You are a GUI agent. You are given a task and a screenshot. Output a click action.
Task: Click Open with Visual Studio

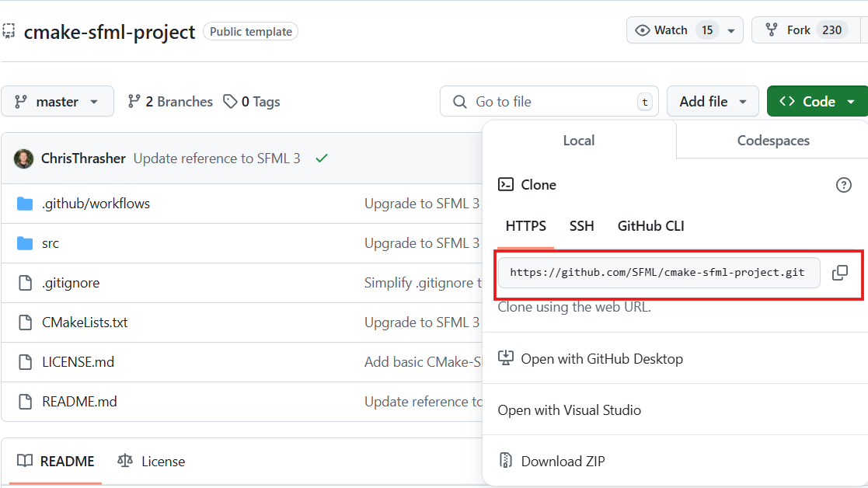(x=569, y=410)
